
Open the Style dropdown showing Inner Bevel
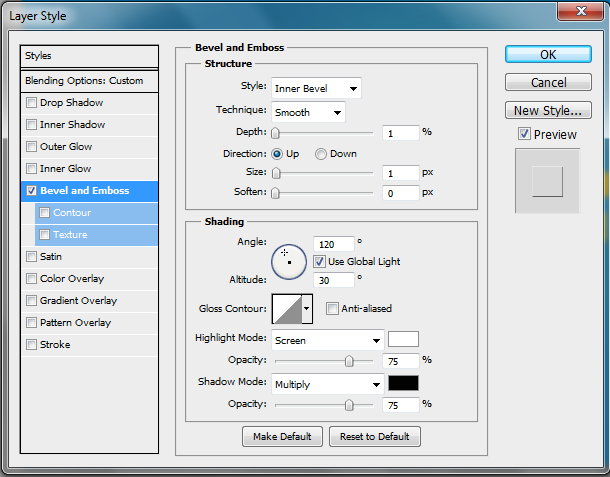316,88
